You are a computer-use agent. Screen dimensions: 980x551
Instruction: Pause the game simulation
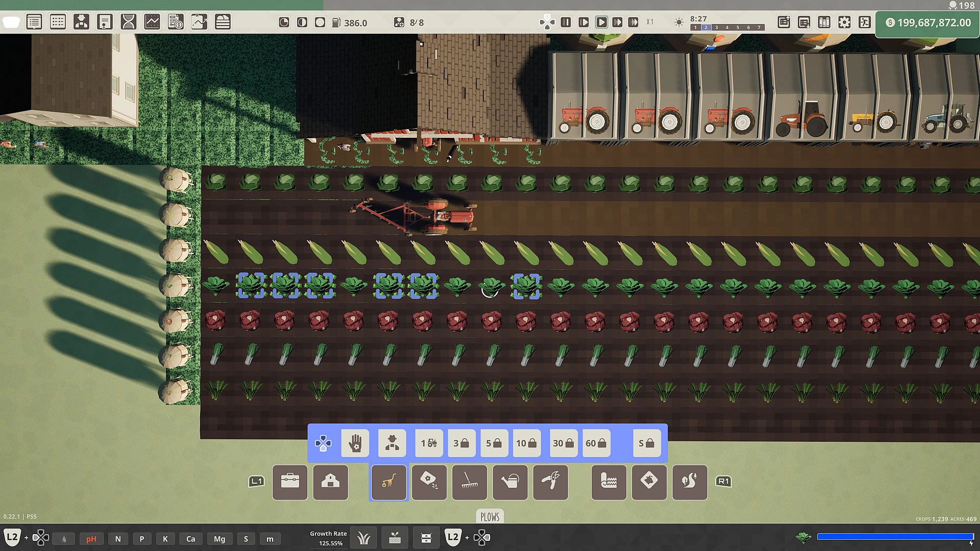tap(566, 22)
